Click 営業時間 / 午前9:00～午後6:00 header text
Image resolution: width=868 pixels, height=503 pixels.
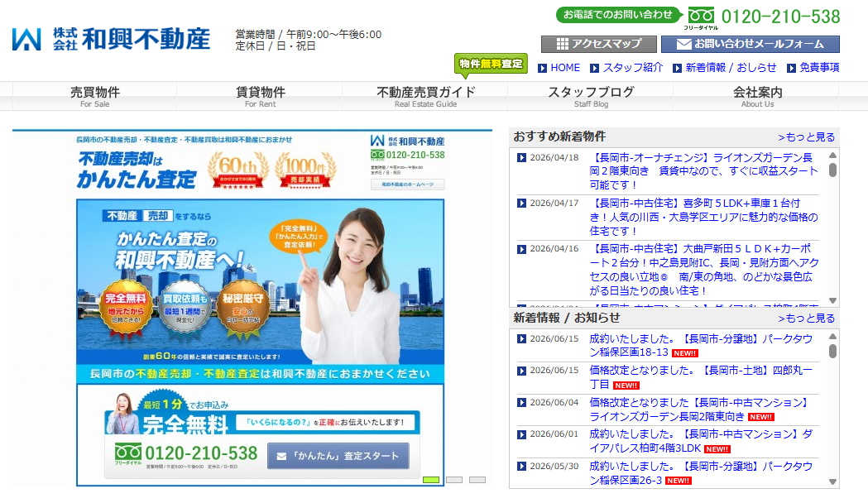pos(309,34)
